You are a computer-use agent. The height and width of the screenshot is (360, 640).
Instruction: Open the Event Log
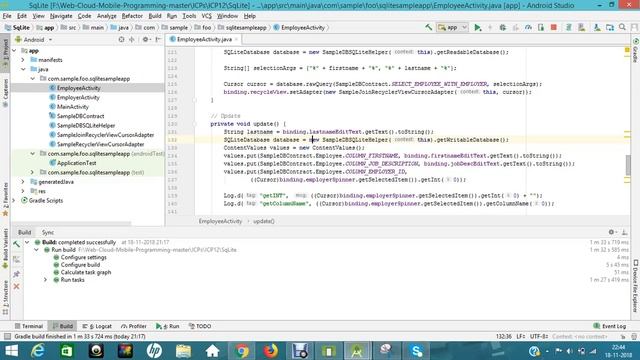609,326
